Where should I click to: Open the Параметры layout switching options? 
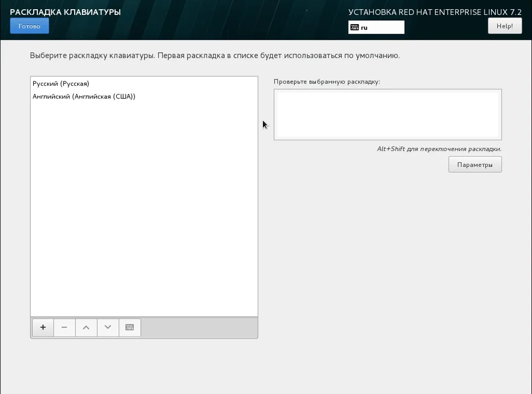[x=475, y=165]
